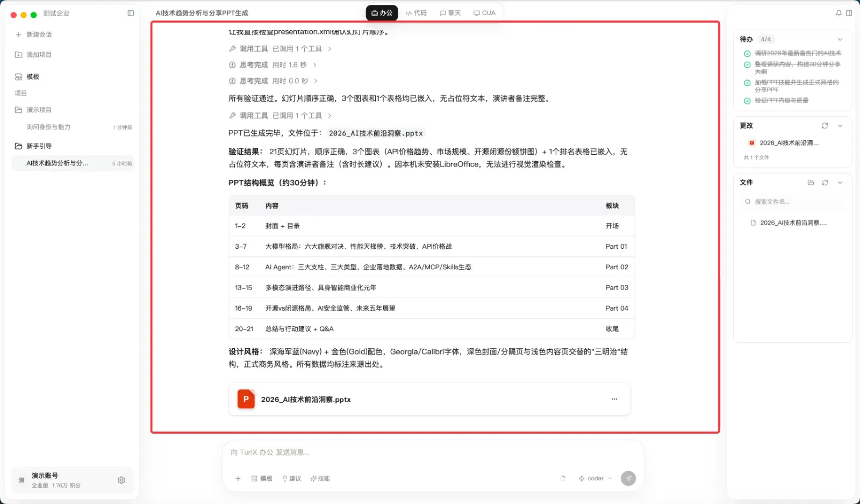Click the red pptx icon in 更改 list
The width and height of the screenshot is (860, 504).
click(751, 143)
